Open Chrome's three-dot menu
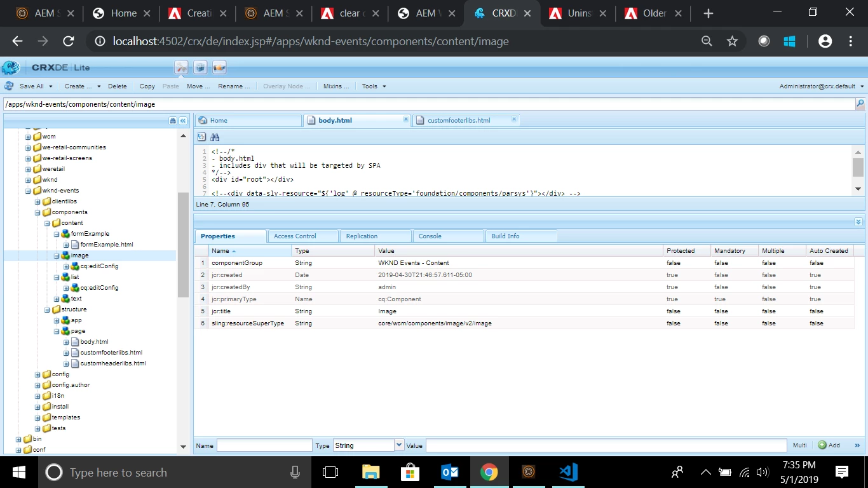868x488 pixels. [850, 41]
